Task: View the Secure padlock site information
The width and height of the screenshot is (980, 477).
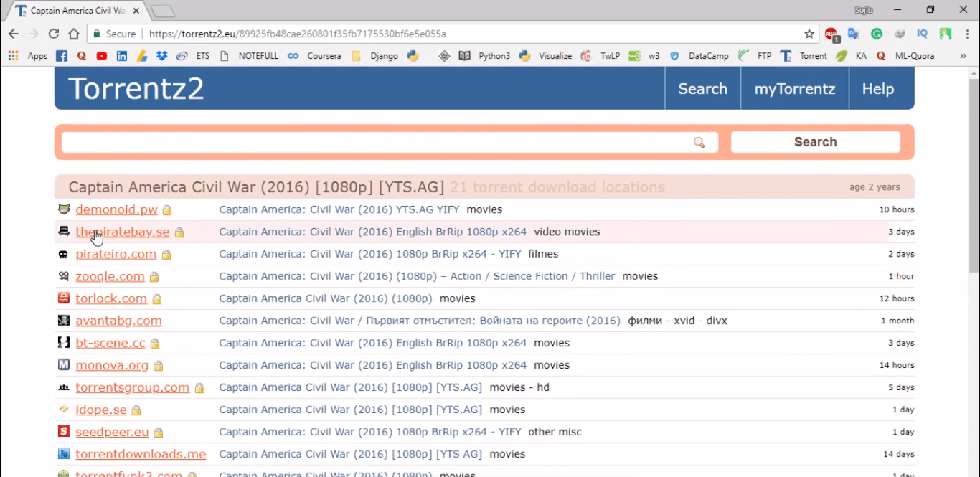Action: pos(113,34)
